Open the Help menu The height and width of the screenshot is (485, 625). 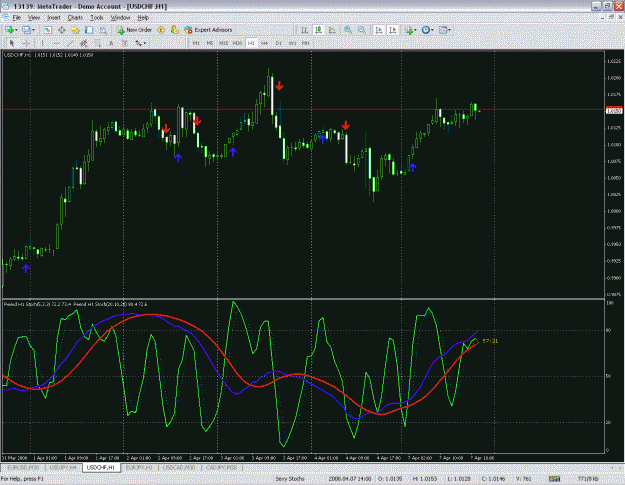143,18
